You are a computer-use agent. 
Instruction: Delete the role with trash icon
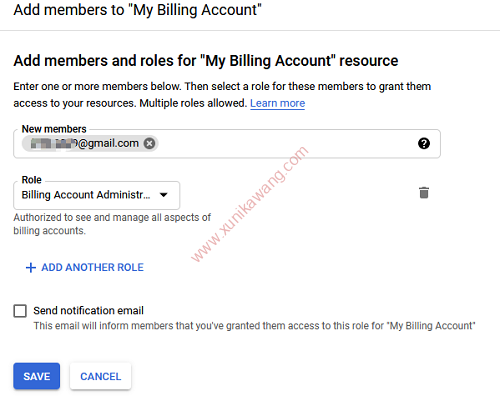[x=424, y=193]
